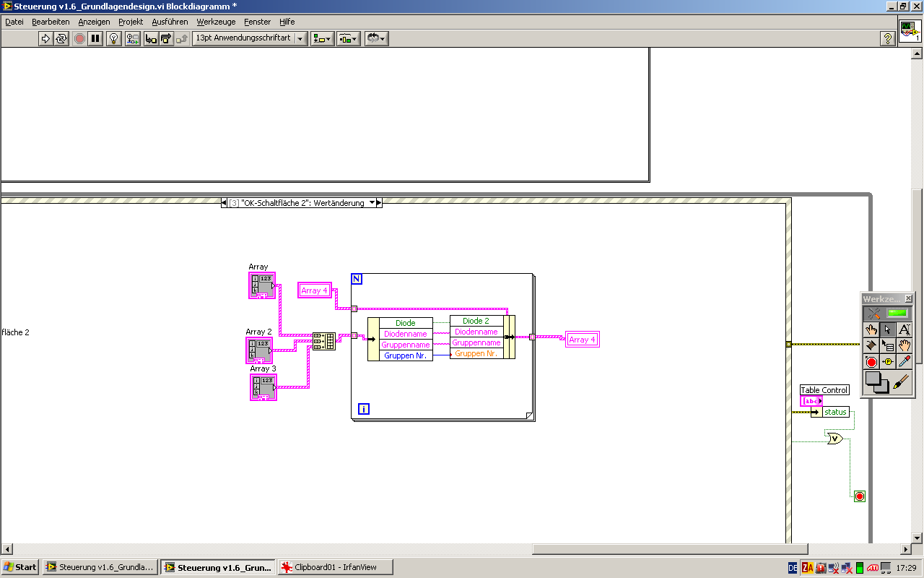Screen dimensions: 924x578
Task: Open the Bearbeiten menu
Action: pos(51,22)
